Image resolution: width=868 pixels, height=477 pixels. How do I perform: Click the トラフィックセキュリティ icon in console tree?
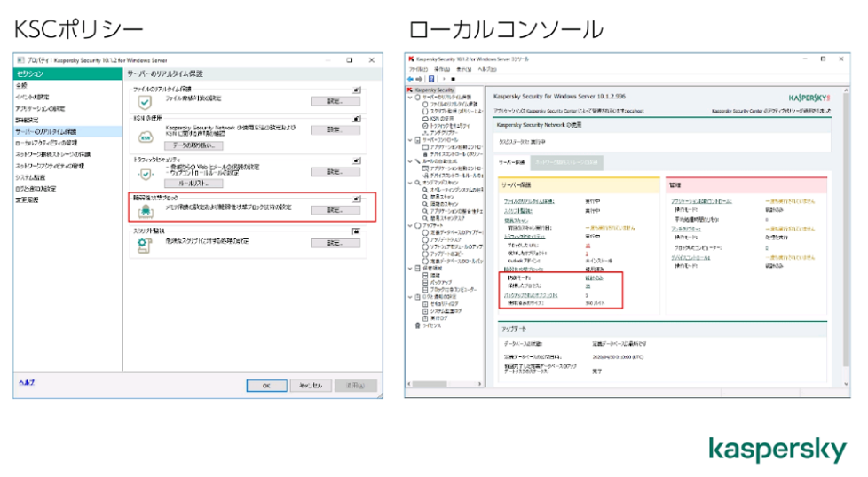coord(425,126)
